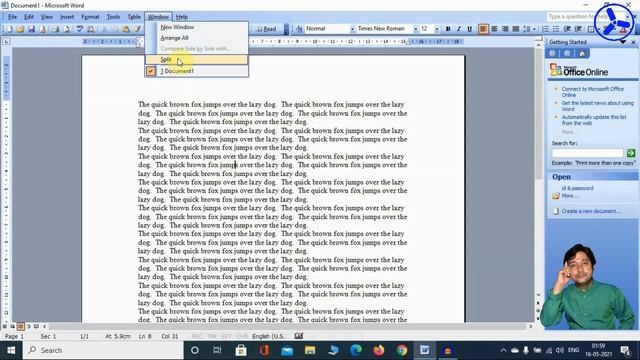Screen dimensions: 640x360
Task: Open the Table menu
Action: coord(134,17)
